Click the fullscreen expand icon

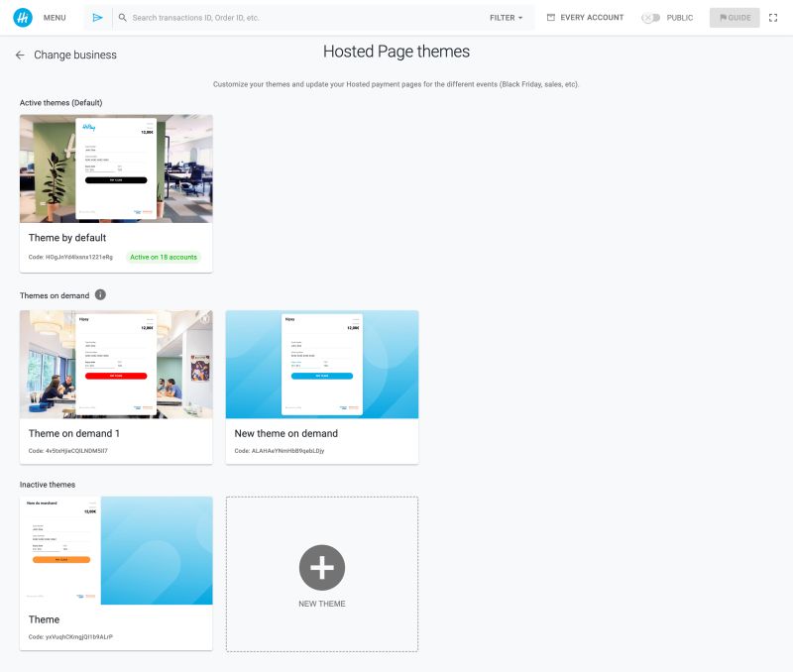[774, 17]
